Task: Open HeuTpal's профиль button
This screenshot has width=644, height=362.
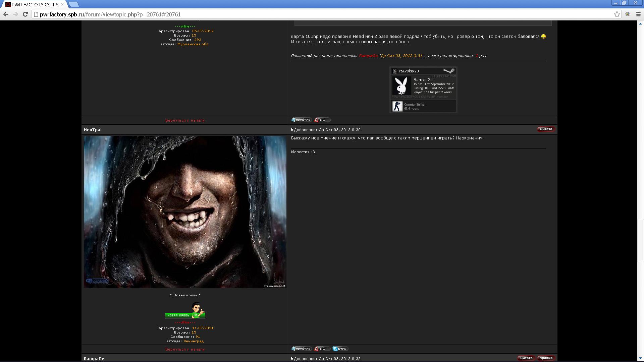Action: (301, 349)
